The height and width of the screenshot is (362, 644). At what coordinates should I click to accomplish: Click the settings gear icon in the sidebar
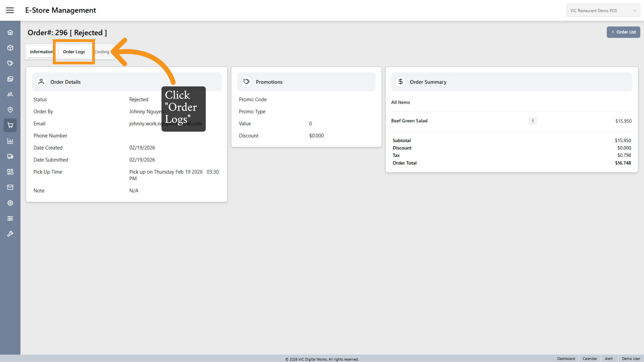tap(10, 203)
